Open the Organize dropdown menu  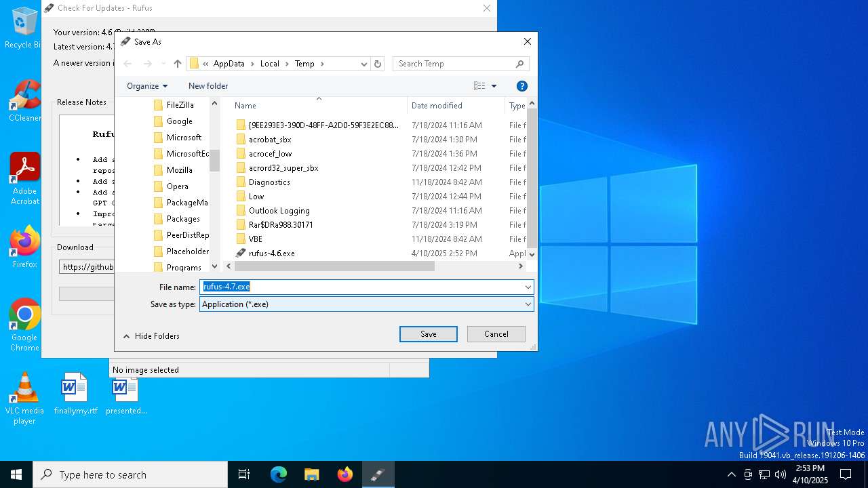pos(147,86)
